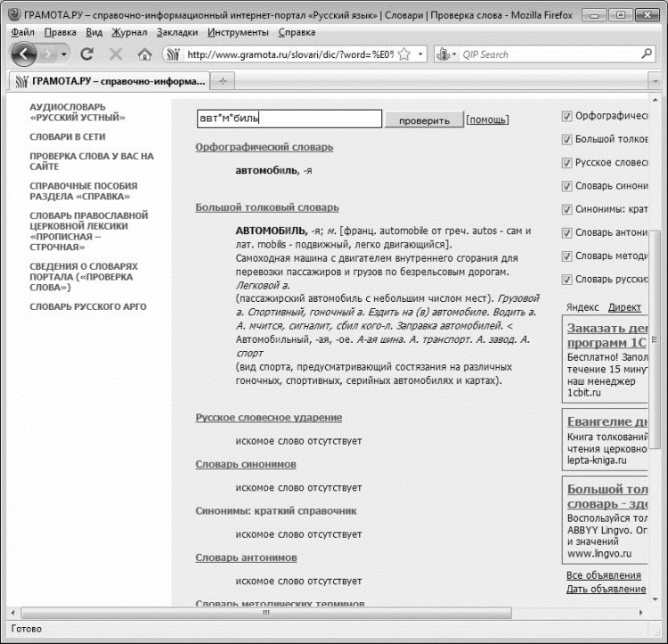Click the Stop loading X icon
The height and width of the screenshot is (644, 668).
(x=116, y=54)
